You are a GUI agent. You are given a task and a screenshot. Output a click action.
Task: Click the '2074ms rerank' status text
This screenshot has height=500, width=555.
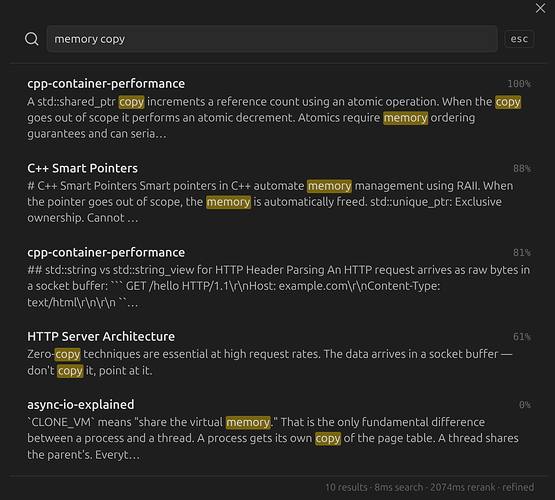tap(462, 487)
